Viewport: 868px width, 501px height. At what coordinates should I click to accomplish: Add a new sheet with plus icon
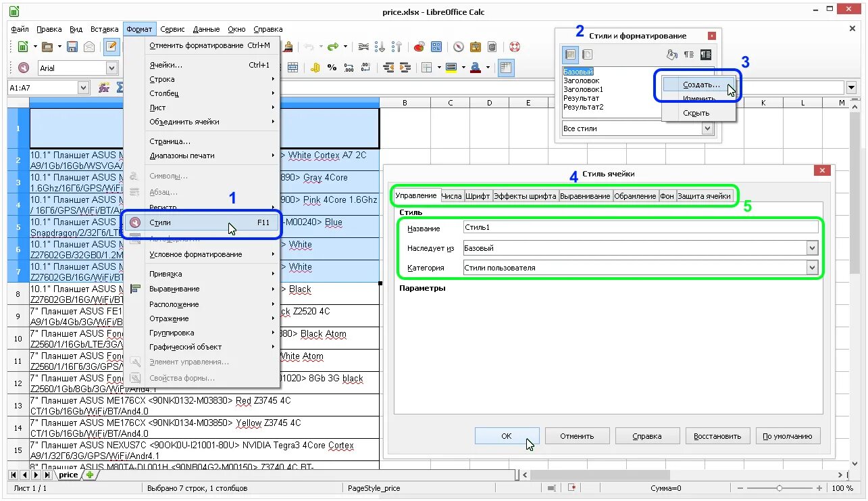(x=90, y=475)
